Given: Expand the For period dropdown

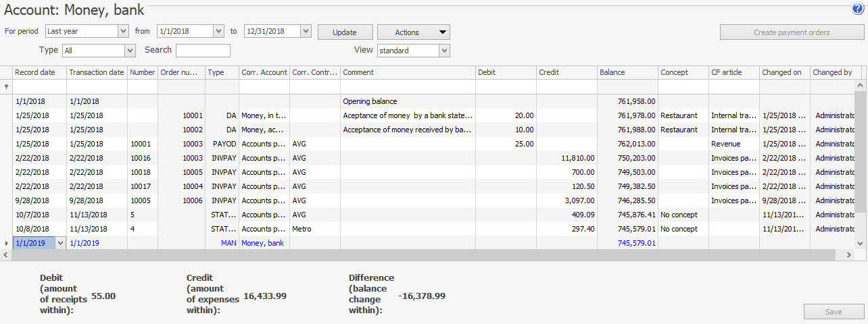Looking at the screenshot, I should 123,31.
